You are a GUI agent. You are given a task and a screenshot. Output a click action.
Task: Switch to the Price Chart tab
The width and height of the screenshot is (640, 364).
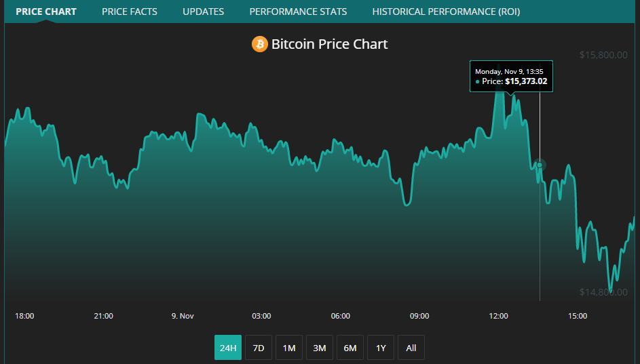click(46, 12)
